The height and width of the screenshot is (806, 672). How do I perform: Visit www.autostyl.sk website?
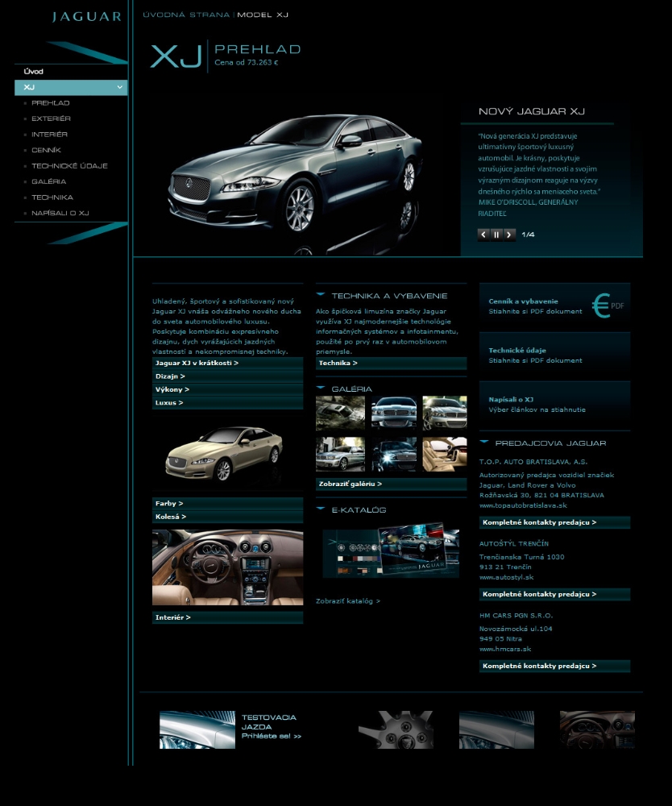507,577
